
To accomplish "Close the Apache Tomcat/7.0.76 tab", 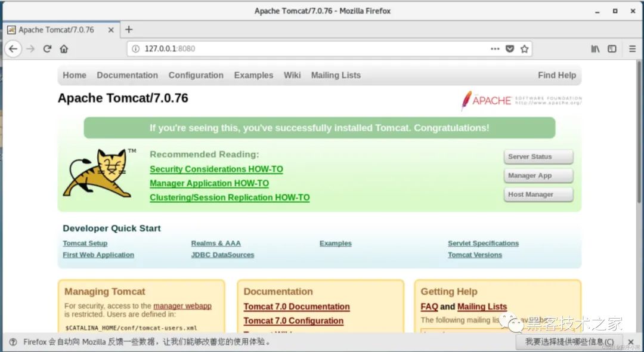I will (111, 30).
